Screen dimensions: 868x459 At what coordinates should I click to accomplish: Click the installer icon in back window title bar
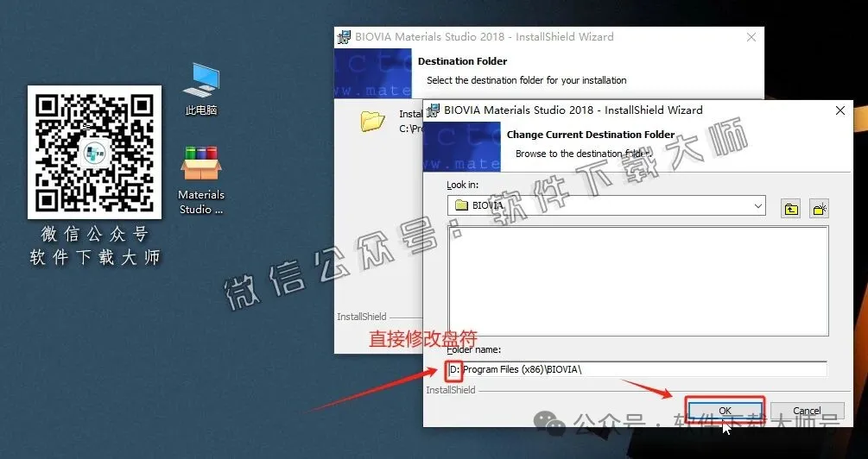344,37
